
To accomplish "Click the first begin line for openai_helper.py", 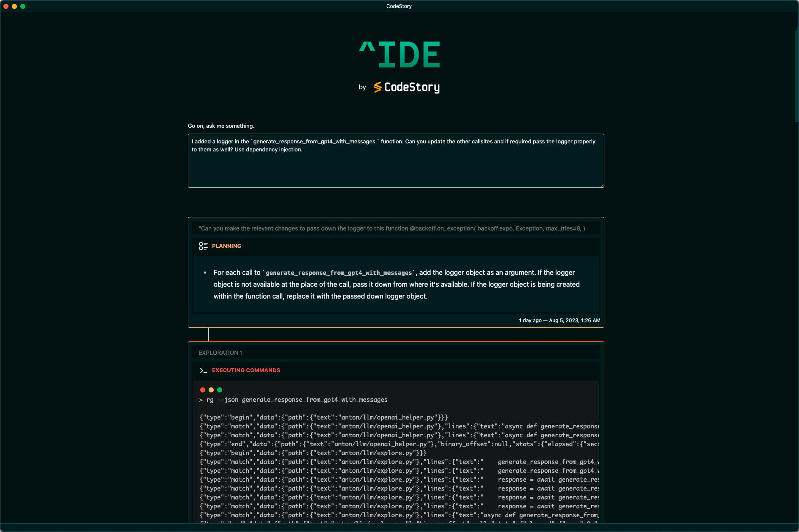I will (x=324, y=417).
